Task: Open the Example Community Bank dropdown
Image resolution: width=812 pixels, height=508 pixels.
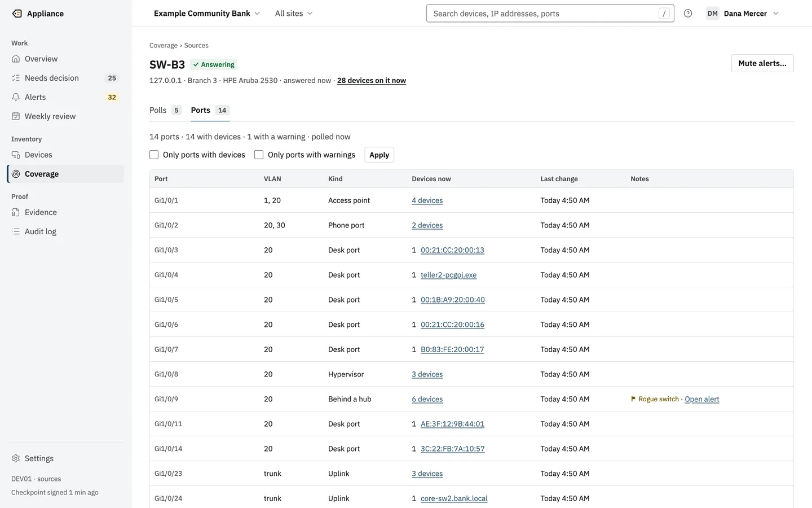Action: pos(207,14)
